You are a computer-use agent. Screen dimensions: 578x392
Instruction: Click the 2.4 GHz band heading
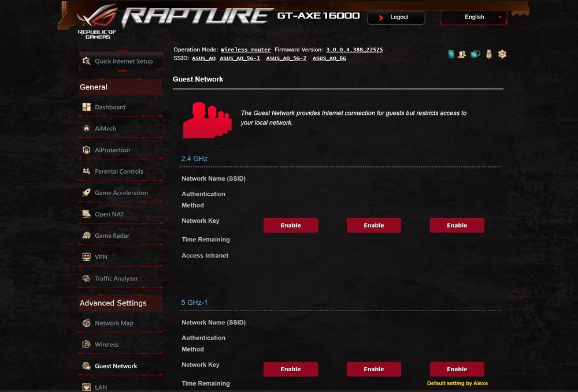(194, 159)
